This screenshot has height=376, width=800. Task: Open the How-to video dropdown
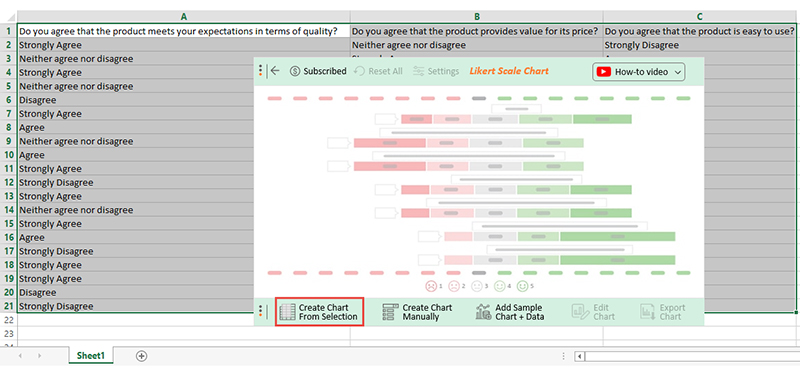point(639,72)
